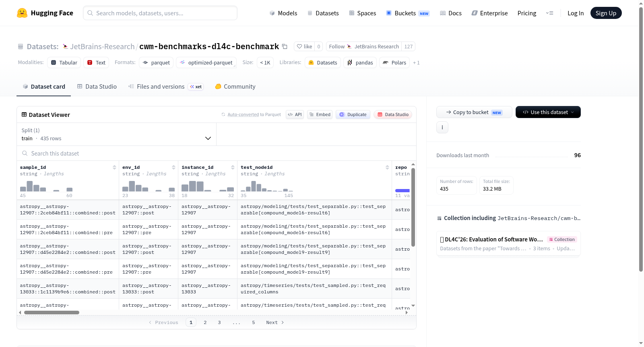Viewport: 644px width, 347px height.
Task: Switch to the Data Studio tab
Action: 97,86
